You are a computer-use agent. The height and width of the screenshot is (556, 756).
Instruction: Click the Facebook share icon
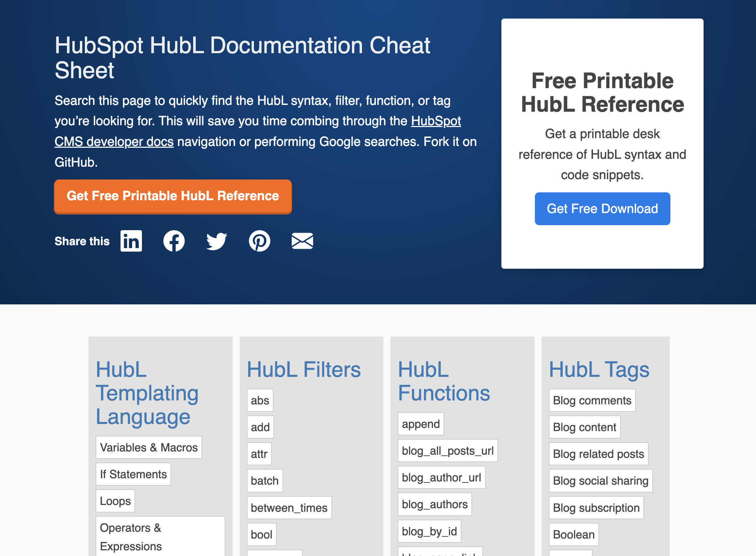point(174,241)
